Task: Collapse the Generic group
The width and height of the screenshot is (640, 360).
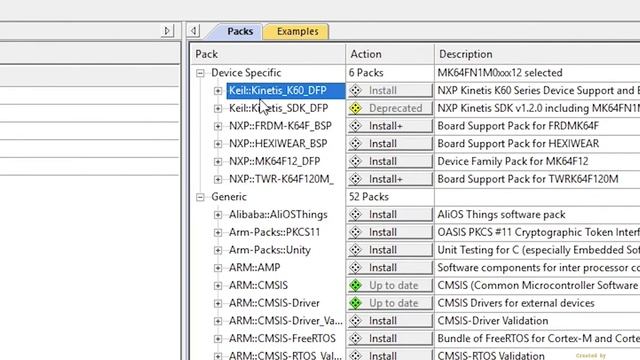Action: (200, 197)
